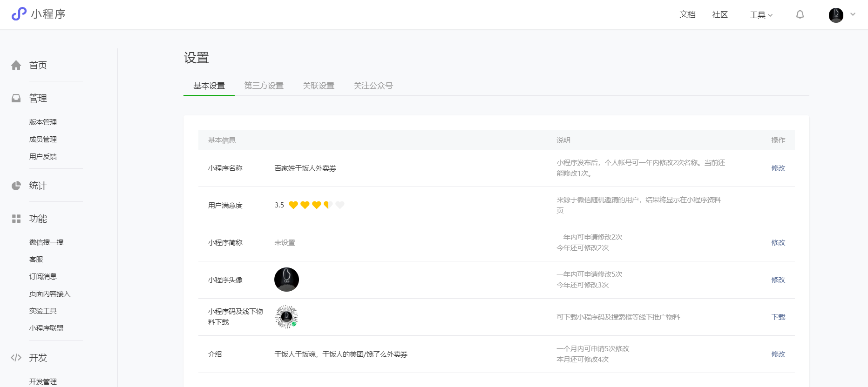Screen dimensions: 868x387
Task: Click the 未设置 short-name value
Action: coord(285,242)
